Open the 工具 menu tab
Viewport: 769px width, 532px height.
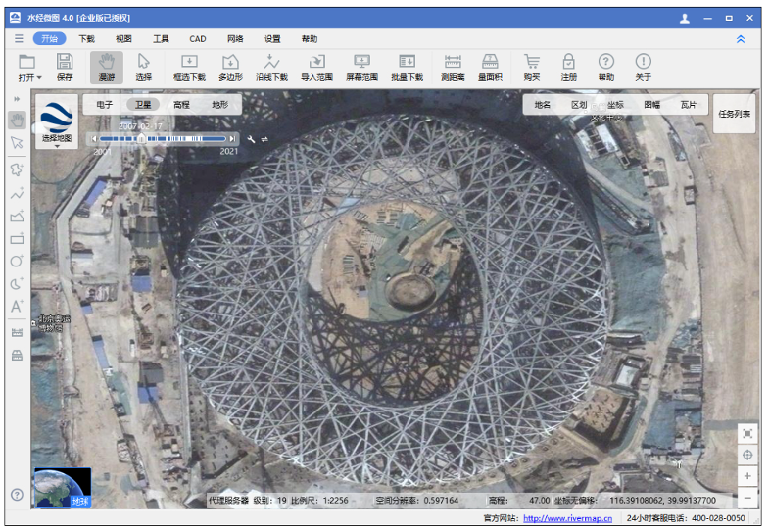(161, 39)
